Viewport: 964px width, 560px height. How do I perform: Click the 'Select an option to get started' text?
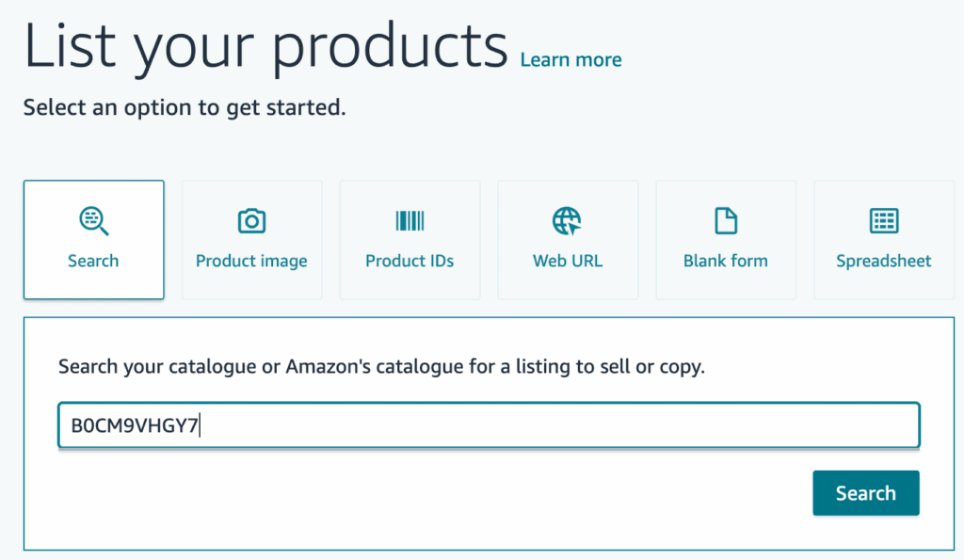coord(185,107)
